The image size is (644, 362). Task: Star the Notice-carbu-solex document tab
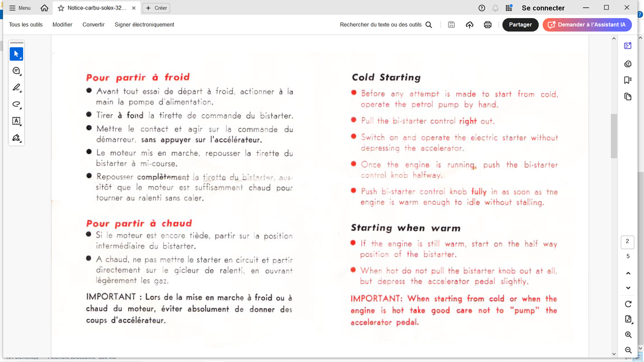(x=61, y=8)
